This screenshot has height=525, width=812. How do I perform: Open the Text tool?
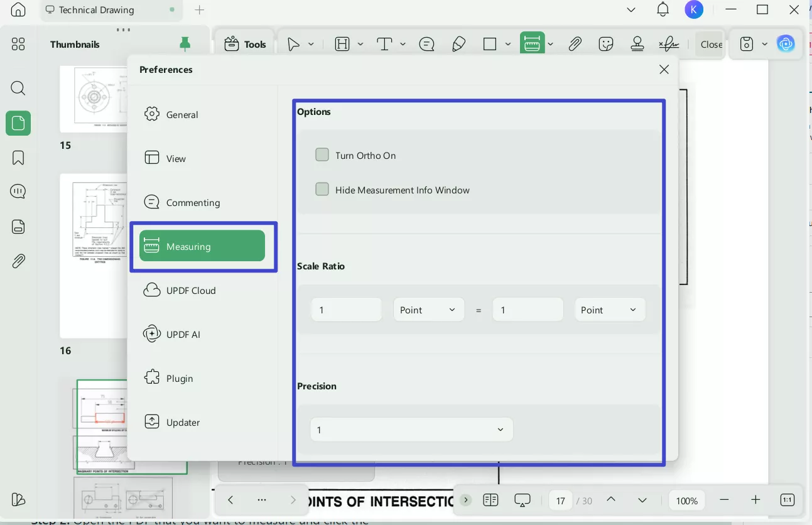pos(383,43)
